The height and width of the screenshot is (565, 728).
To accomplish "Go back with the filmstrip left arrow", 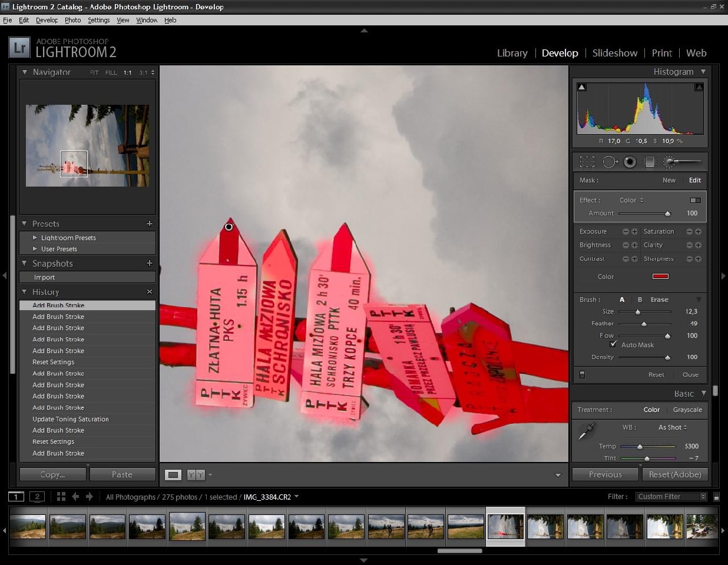I will pyautogui.click(x=75, y=497).
